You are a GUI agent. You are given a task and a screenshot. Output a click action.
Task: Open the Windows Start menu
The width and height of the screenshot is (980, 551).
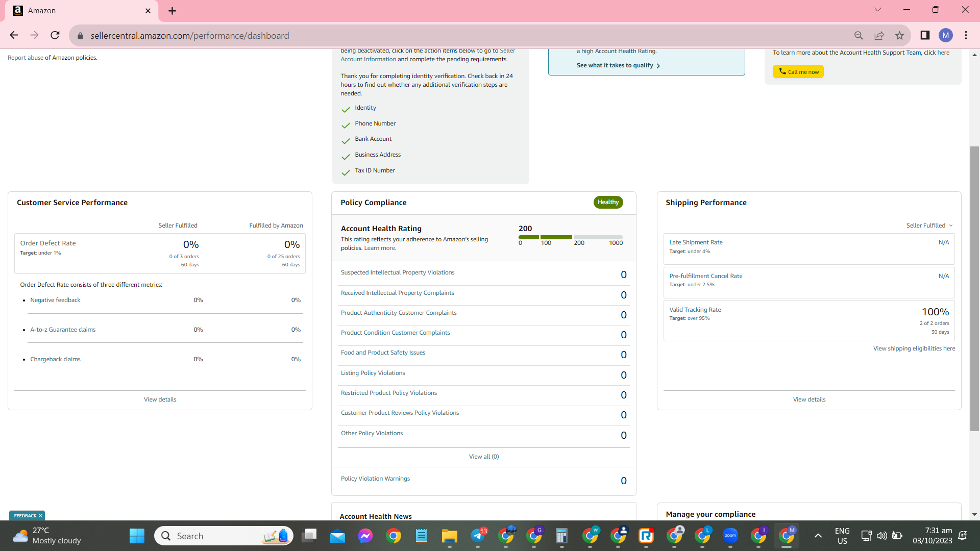(137, 536)
